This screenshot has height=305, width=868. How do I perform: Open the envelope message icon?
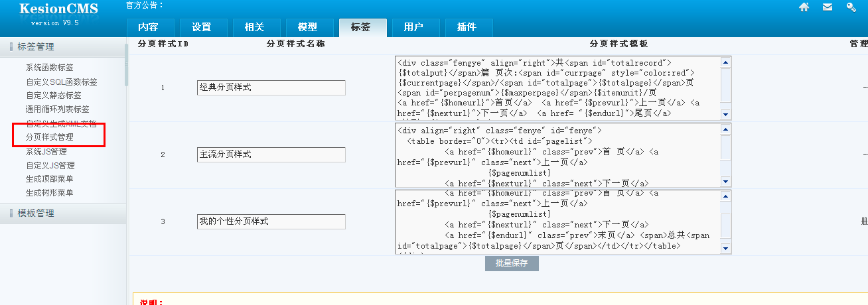827,7
